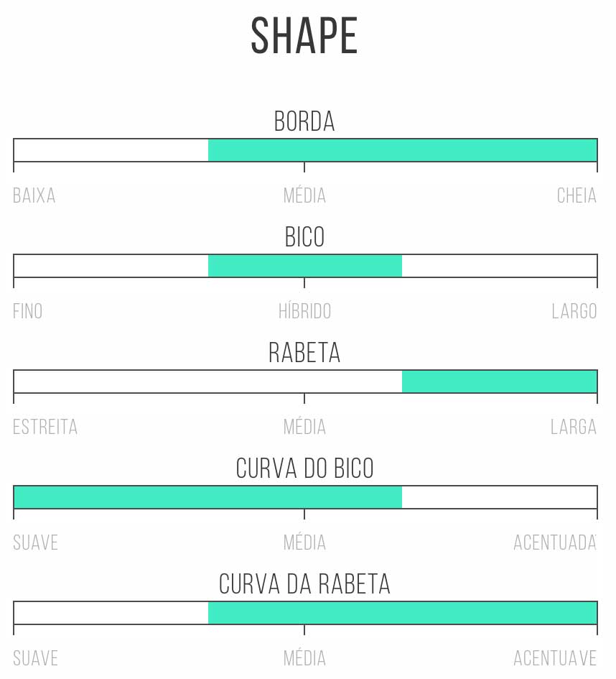Click the green fill of the BICO bar
The width and height of the screenshot is (616, 679).
pos(305,266)
